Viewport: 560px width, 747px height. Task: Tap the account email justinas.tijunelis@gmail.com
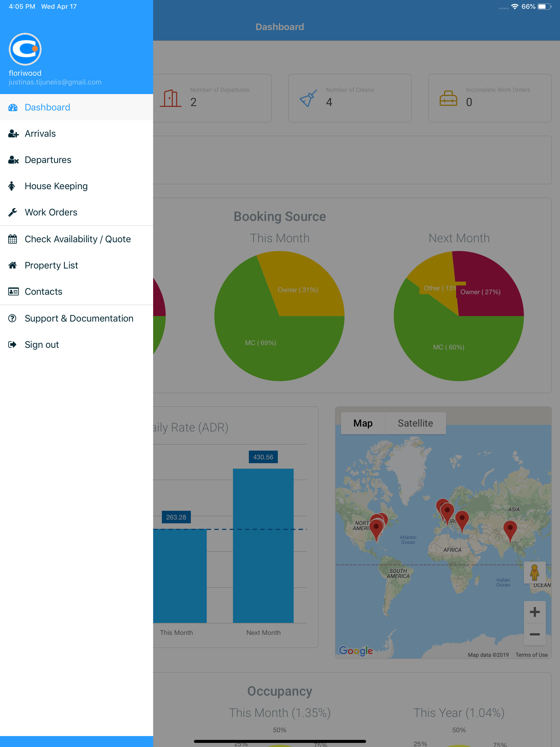click(x=55, y=82)
